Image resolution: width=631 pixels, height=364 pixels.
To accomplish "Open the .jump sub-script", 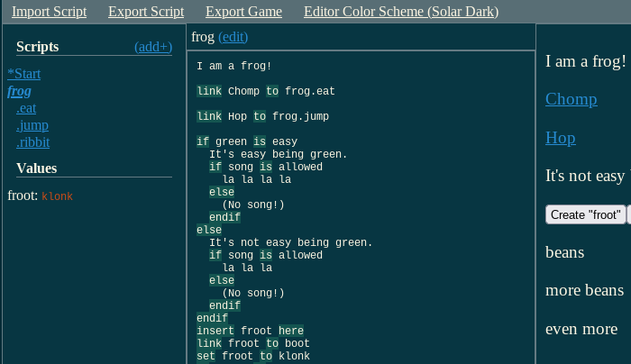I will 32,125.
